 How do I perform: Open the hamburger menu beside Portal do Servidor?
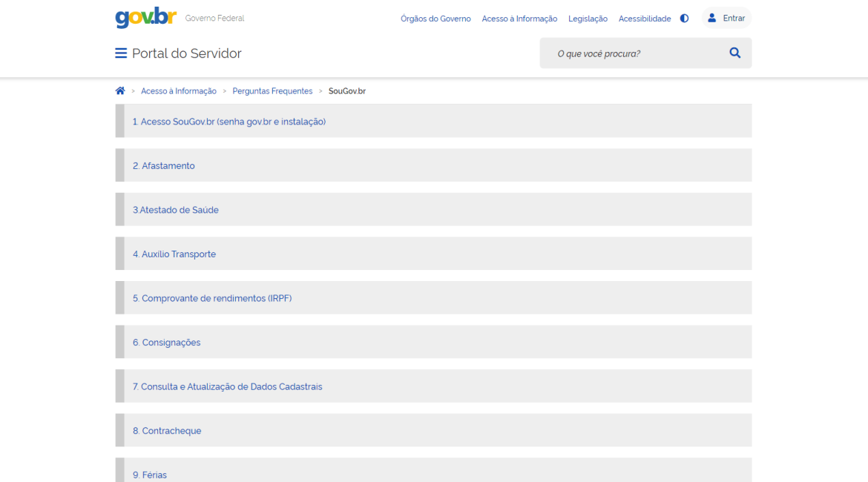pyautogui.click(x=121, y=53)
